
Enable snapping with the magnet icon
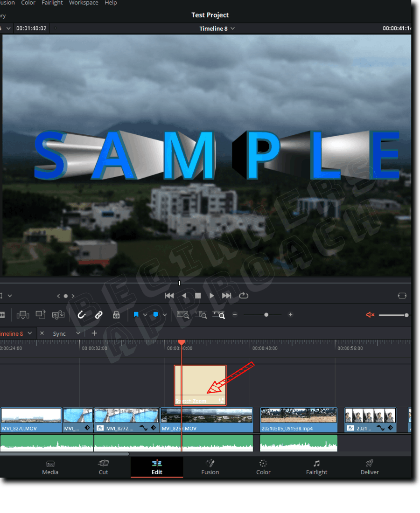tap(82, 314)
